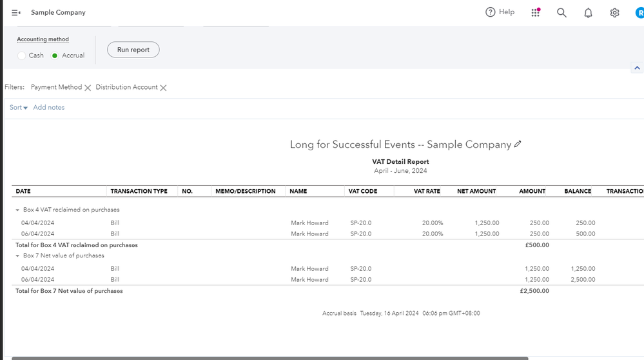Select the Accrual accounting method

[55, 55]
